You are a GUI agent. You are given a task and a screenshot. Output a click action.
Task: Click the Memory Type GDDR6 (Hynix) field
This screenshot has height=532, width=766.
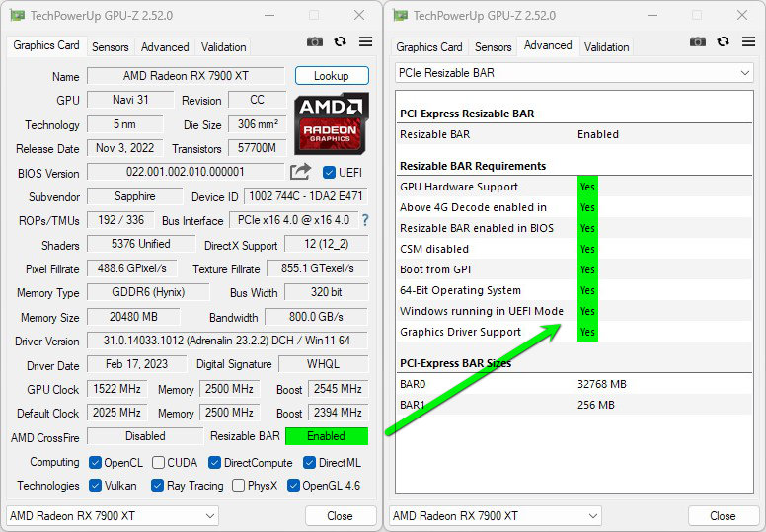(x=148, y=292)
